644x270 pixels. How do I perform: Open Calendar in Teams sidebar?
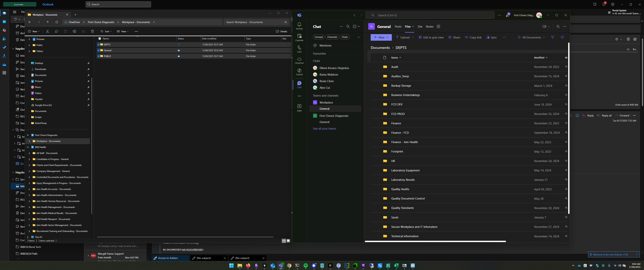(x=299, y=37)
